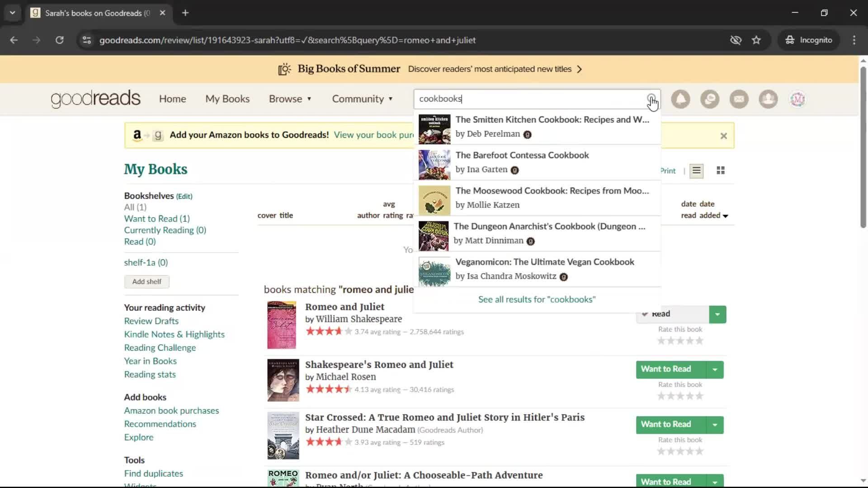Expand the Community dropdown menu

[363, 99]
